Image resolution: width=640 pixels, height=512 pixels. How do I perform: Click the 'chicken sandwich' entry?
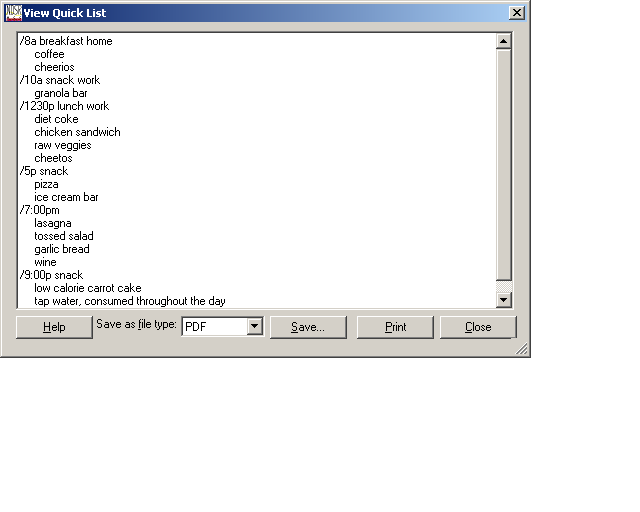tap(78, 132)
